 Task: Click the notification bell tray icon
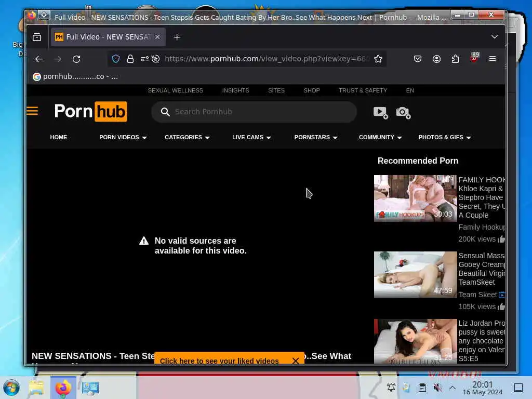[x=391, y=387]
